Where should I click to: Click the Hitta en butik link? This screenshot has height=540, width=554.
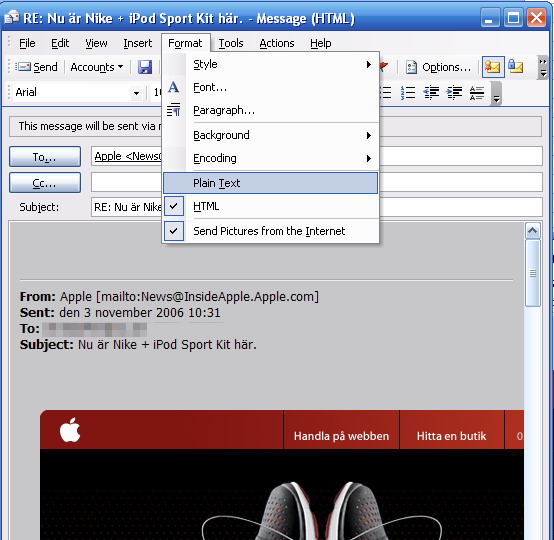(451, 436)
